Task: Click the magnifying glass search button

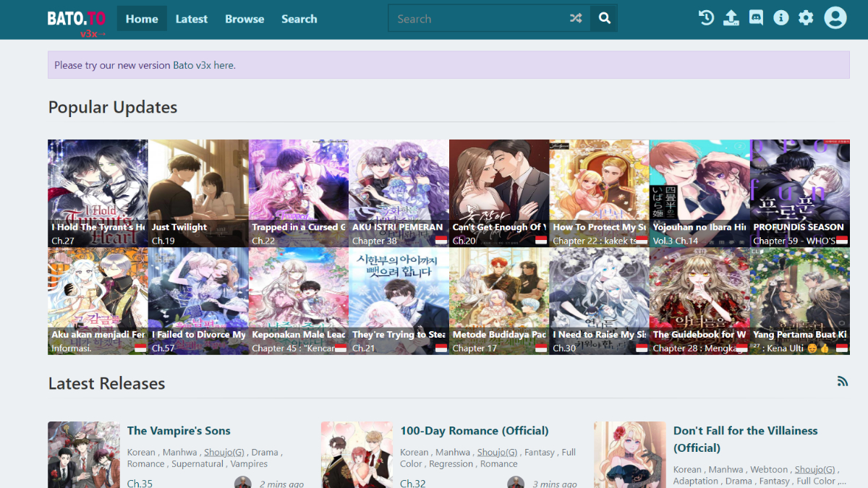Action: point(604,19)
